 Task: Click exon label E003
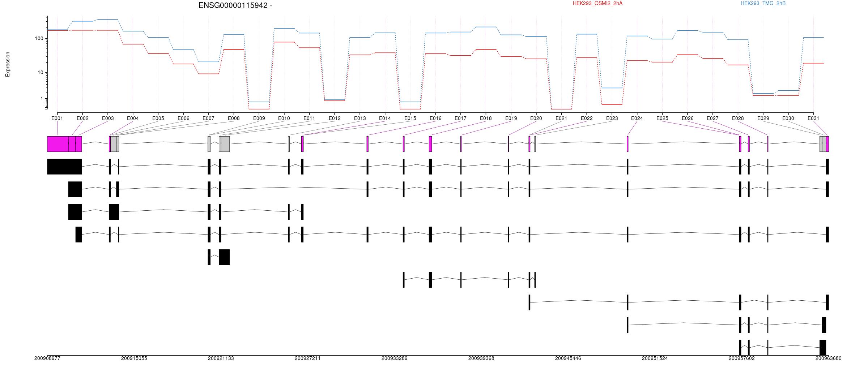click(x=108, y=118)
